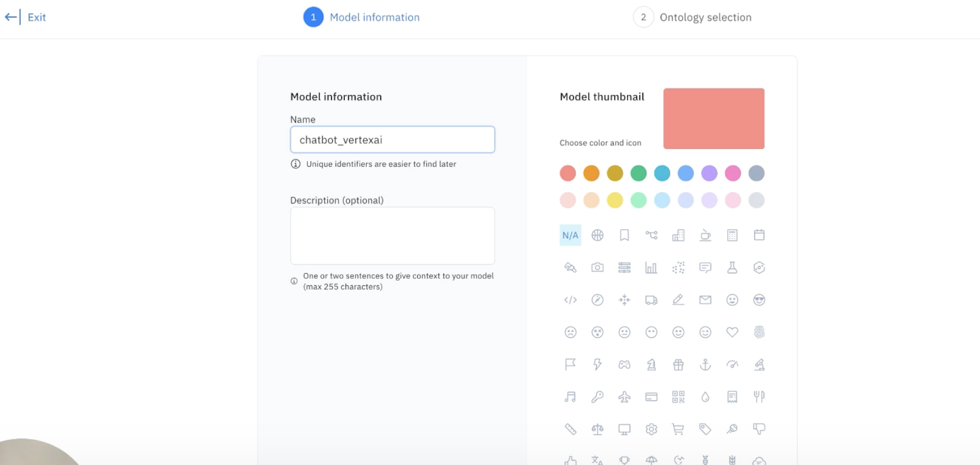
Task: Choose the receipt icon
Action: 733,397
